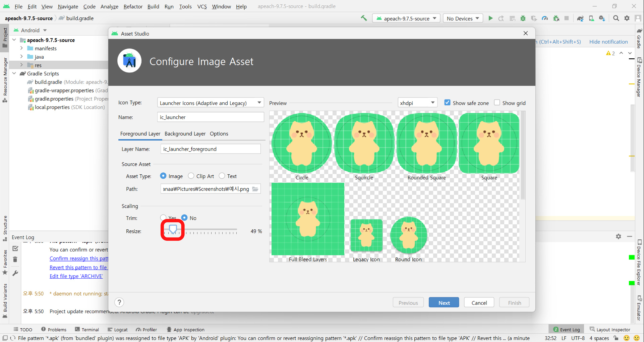Expand the manifests folder
This screenshot has height=342, width=644.
[x=21, y=48]
